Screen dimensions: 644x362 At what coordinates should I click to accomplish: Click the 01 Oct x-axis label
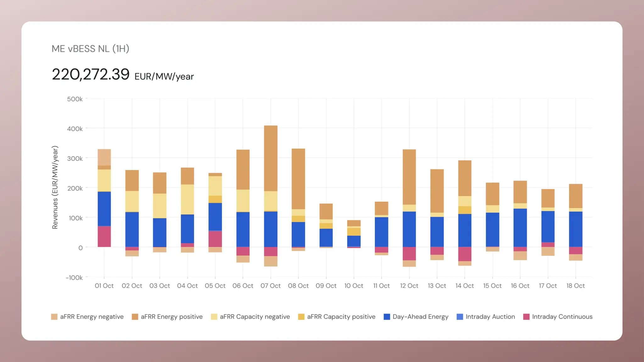[104, 286]
